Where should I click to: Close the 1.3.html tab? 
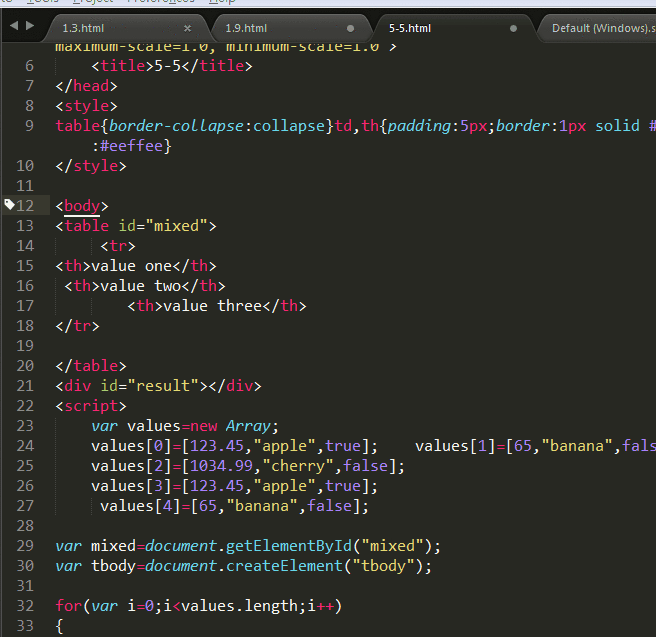coord(188,28)
